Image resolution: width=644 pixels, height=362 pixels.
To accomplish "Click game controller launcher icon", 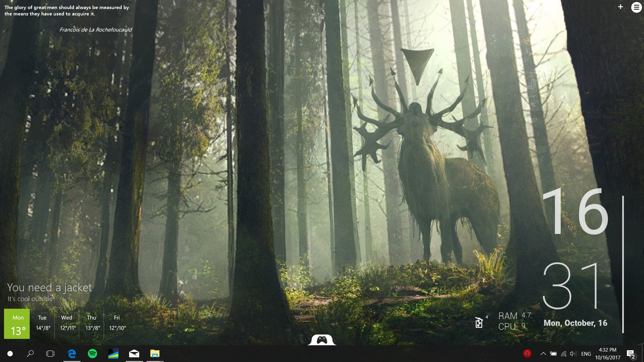I will pyautogui.click(x=322, y=340).
